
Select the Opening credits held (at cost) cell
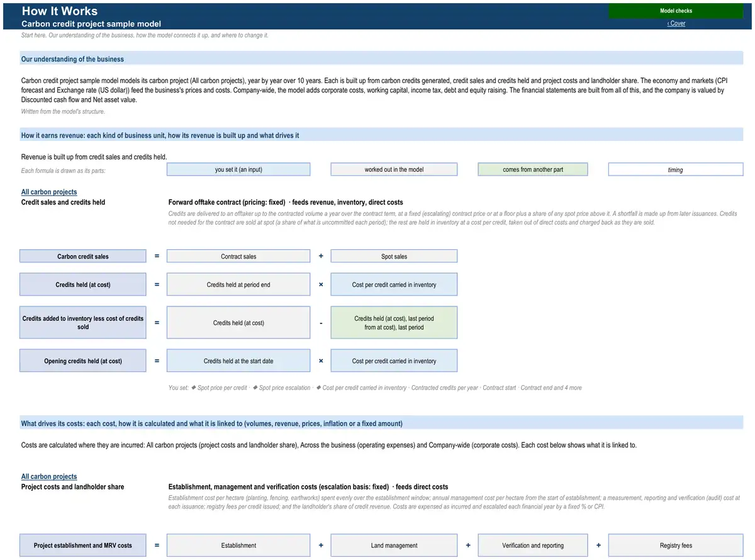[x=83, y=361]
